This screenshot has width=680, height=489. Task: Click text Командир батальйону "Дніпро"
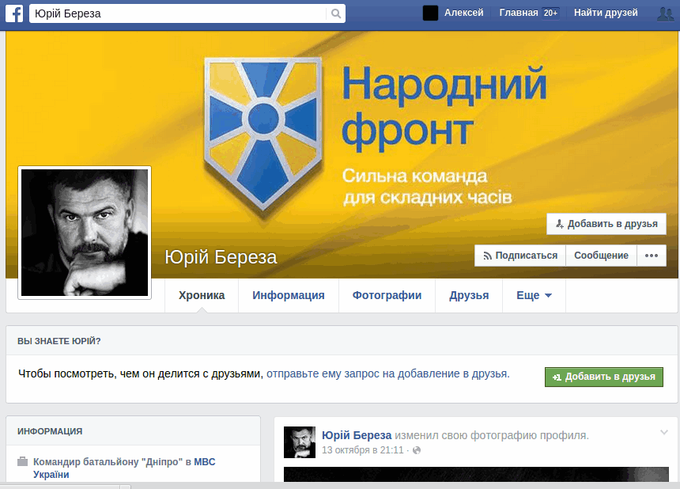(108, 462)
